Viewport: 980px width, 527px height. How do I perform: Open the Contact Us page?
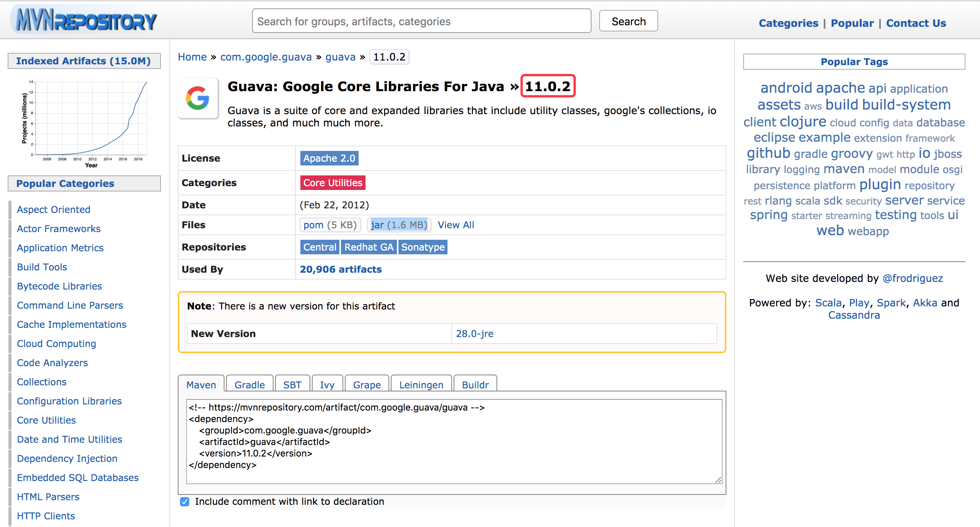tap(916, 23)
